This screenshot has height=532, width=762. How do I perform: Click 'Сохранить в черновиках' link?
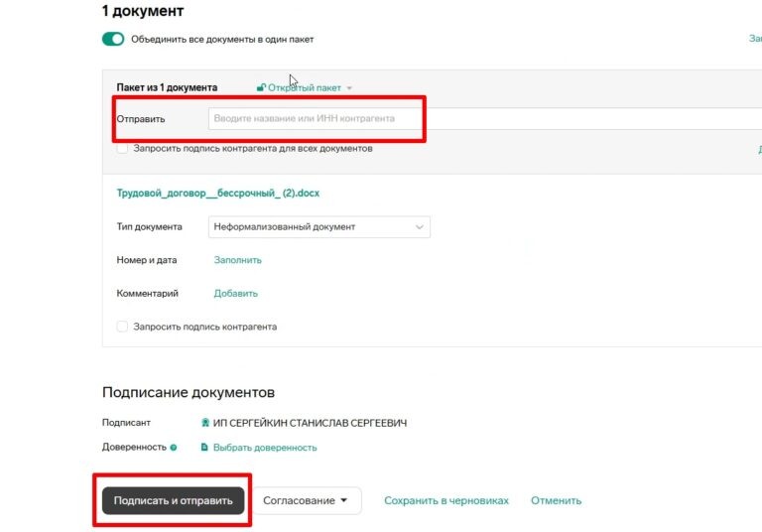(x=446, y=500)
